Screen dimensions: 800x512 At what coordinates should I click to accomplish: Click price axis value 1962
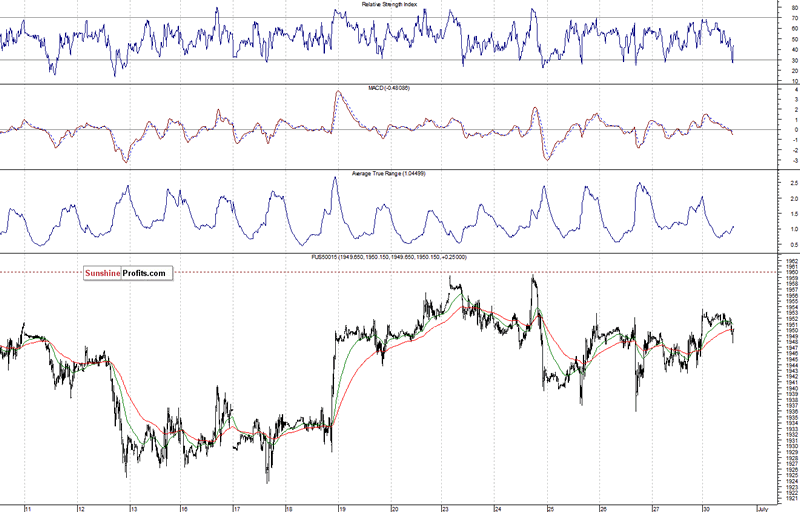pos(792,261)
